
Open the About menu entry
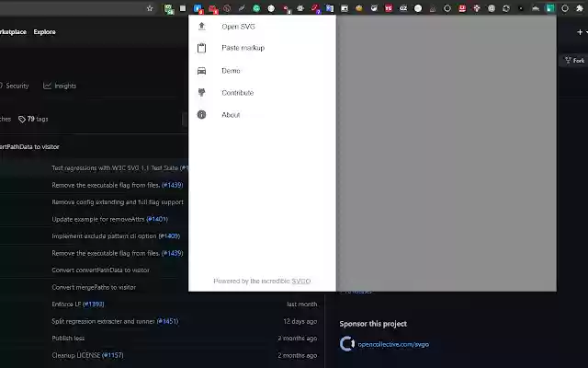click(x=262, y=115)
